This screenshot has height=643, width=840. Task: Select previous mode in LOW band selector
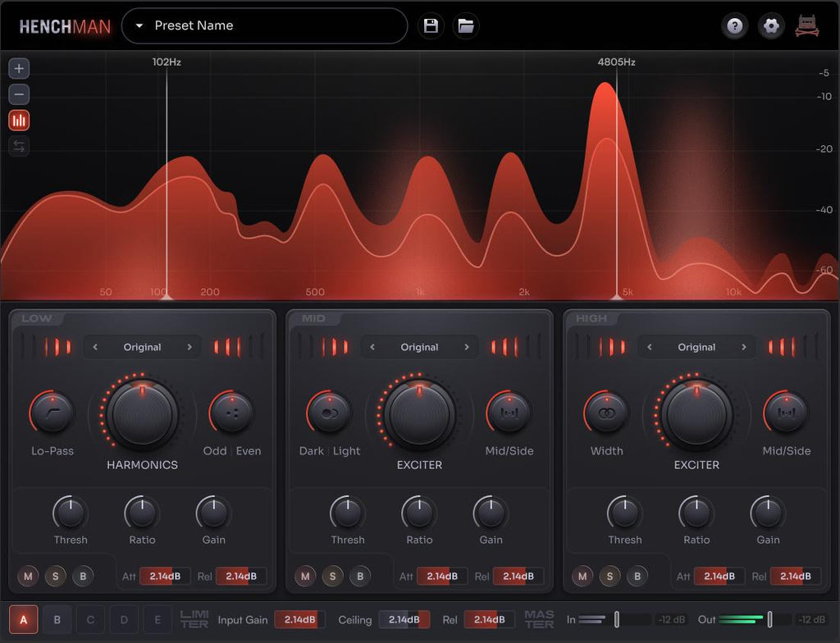click(95, 347)
